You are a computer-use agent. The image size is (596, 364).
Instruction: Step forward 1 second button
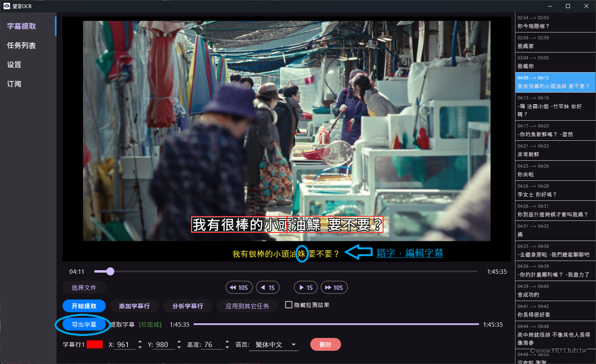[x=306, y=287]
